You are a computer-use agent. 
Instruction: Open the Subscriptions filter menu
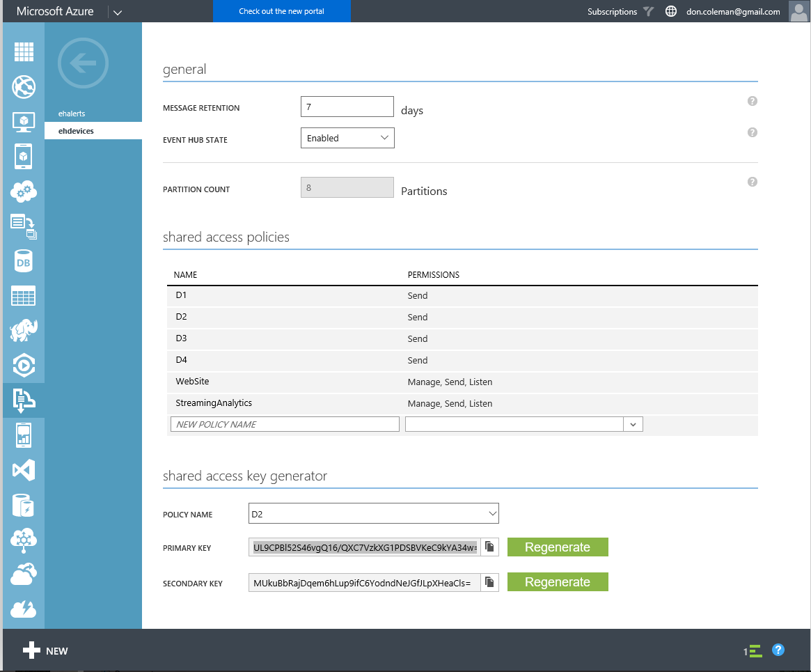coord(648,11)
